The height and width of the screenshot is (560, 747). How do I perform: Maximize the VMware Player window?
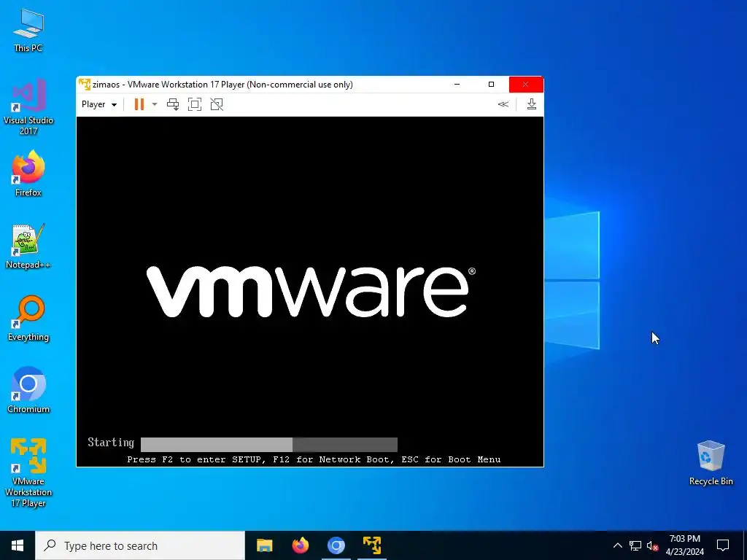pyautogui.click(x=491, y=85)
